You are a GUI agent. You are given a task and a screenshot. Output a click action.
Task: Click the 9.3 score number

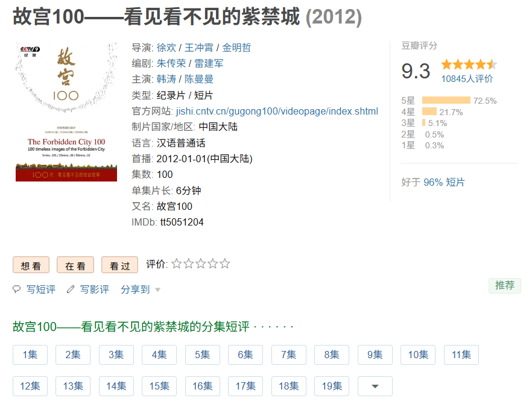point(416,71)
